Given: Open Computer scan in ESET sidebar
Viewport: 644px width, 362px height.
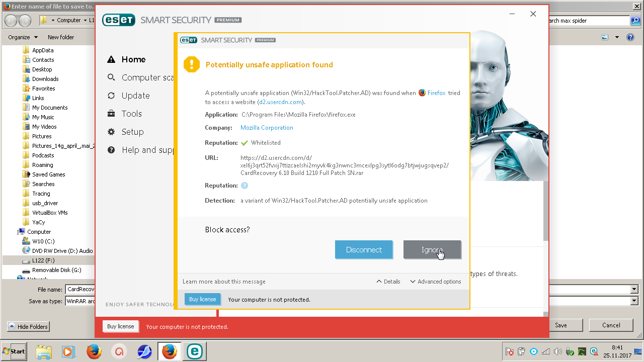Looking at the screenshot, I should point(148,77).
